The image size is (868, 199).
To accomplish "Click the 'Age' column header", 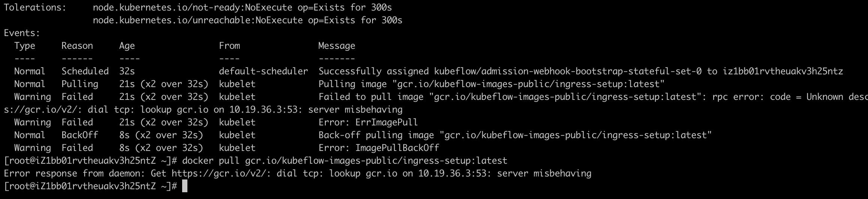I will (127, 46).
